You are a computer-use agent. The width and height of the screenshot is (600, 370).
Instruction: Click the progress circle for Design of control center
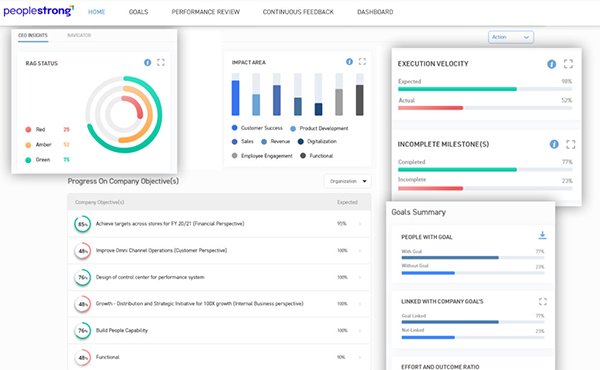(x=82, y=277)
